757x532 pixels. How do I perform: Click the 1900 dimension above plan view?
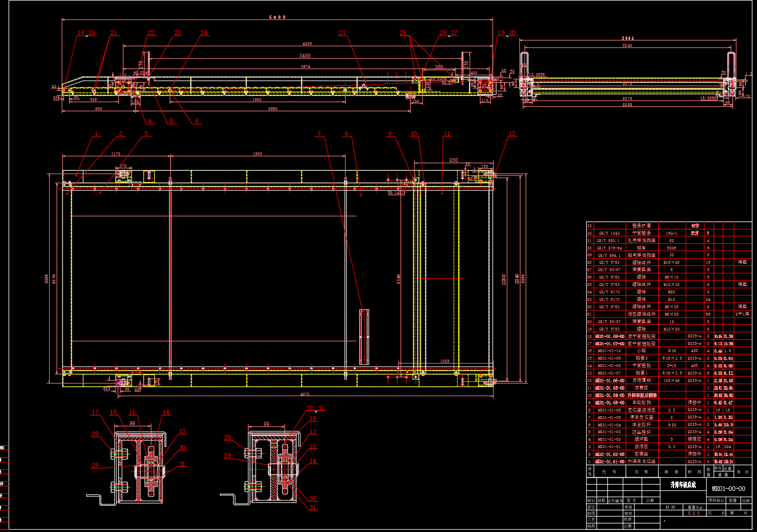point(257,154)
